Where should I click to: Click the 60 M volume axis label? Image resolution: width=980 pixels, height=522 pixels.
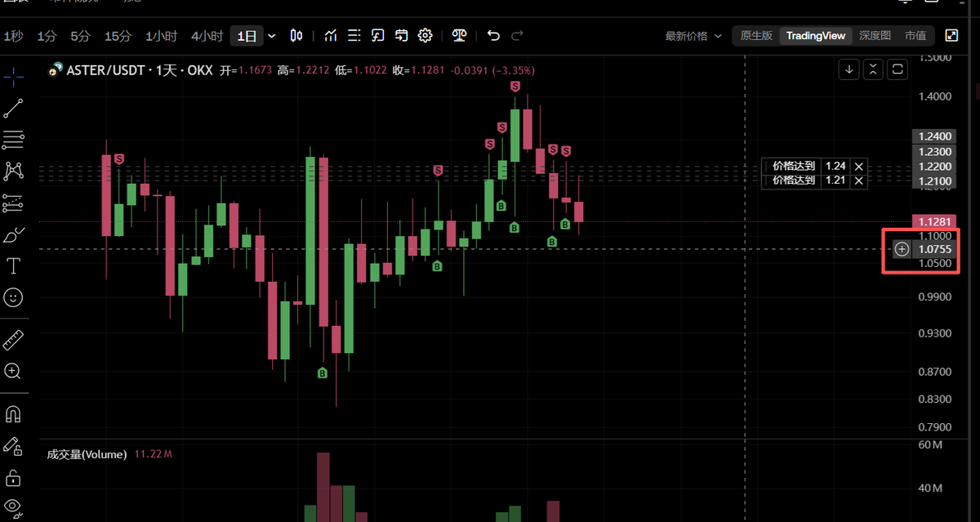(931, 445)
